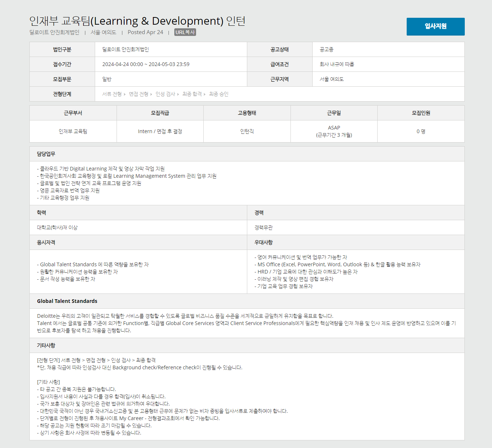Click 인재부 교육팀 department cell
The height and width of the screenshot is (448, 492).
click(73, 131)
